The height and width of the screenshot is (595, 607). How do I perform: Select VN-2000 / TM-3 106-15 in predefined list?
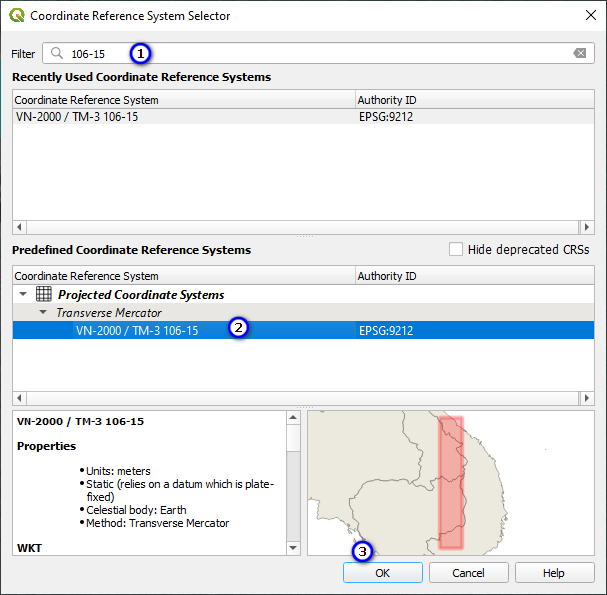pyautogui.click(x=137, y=330)
